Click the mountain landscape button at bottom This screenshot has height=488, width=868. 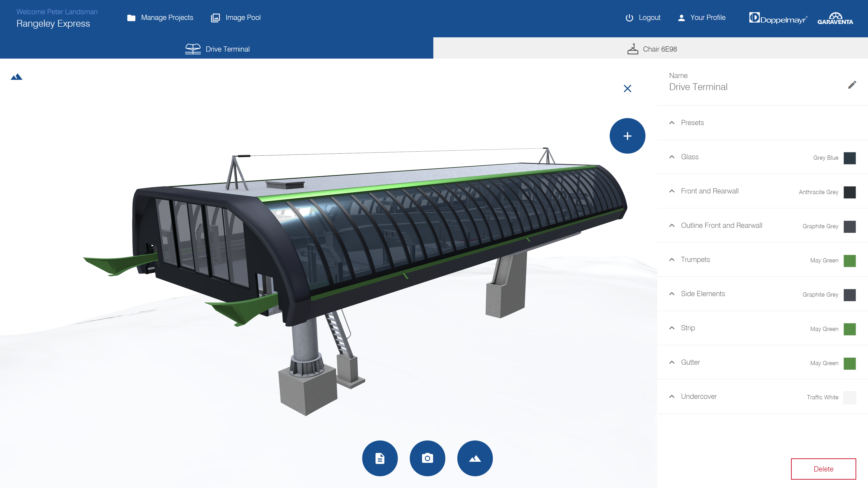(475, 458)
